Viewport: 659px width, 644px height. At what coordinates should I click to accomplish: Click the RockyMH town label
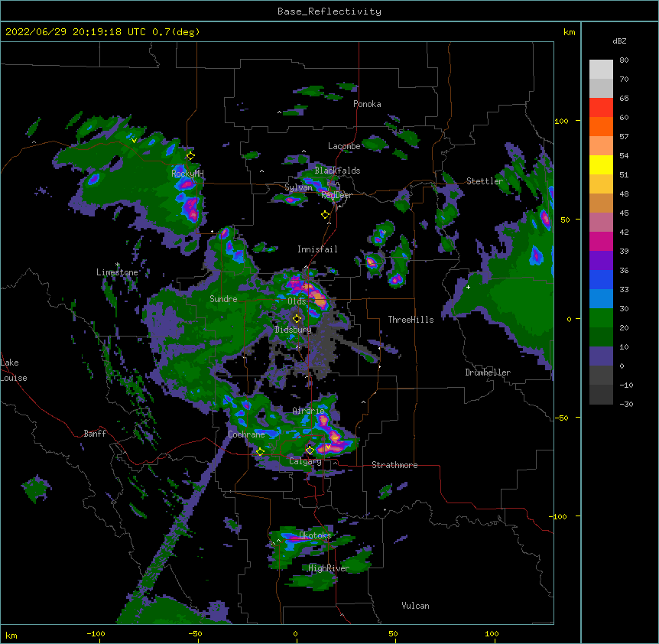point(187,173)
